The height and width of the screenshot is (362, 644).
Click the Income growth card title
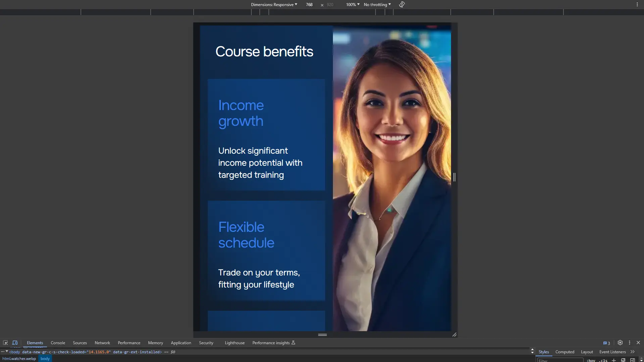(241, 113)
